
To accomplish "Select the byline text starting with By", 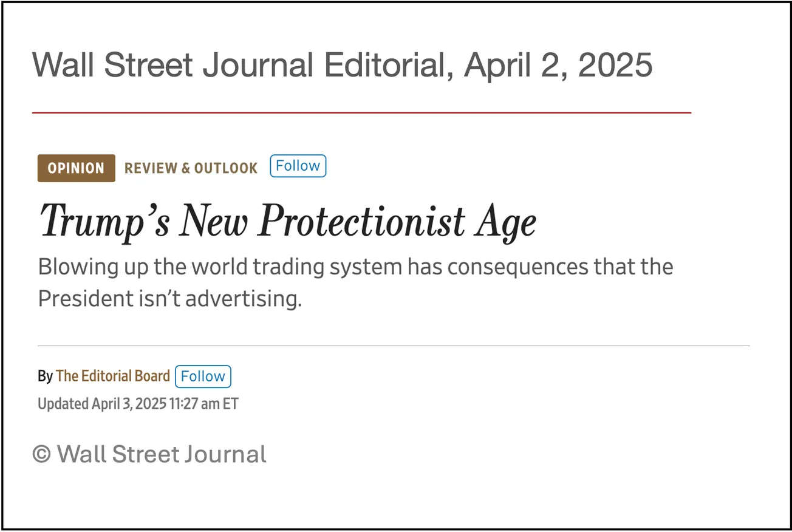I will click(x=44, y=376).
